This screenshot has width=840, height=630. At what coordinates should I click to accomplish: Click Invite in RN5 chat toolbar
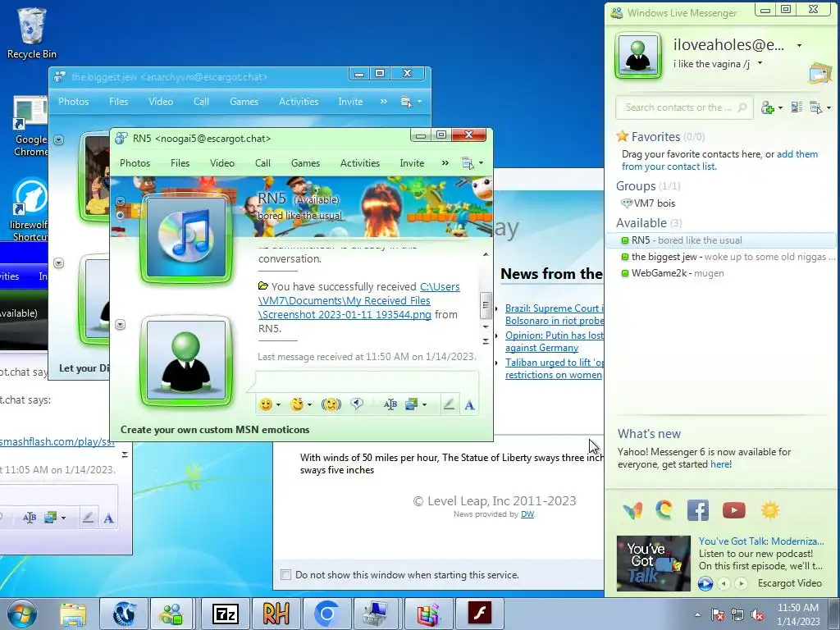(412, 163)
